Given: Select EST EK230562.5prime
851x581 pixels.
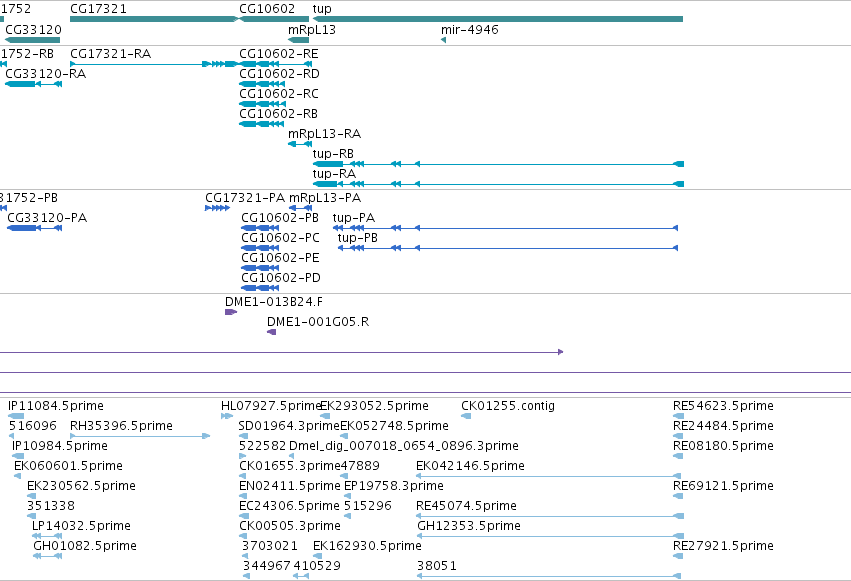Looking at the screenshot, I should pyautogui.click(x=31, y=497).
